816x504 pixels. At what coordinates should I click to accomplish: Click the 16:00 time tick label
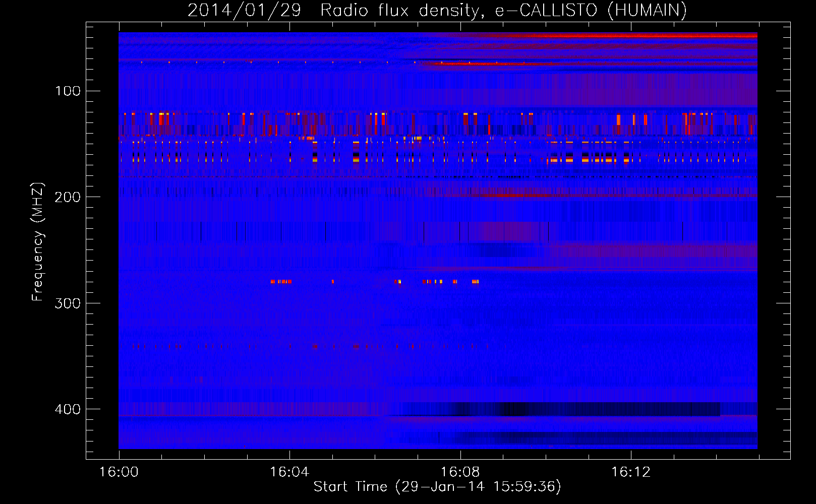click(x=119, y=472)
